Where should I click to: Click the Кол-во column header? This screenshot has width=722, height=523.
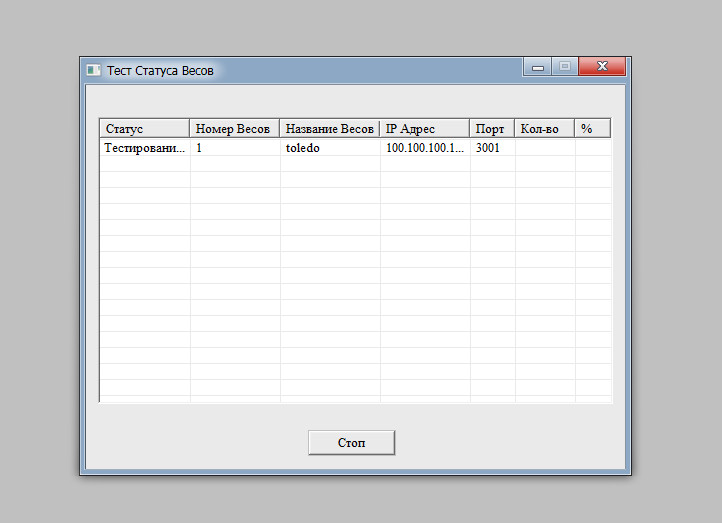pyautogui.click(x=544, y=129)
